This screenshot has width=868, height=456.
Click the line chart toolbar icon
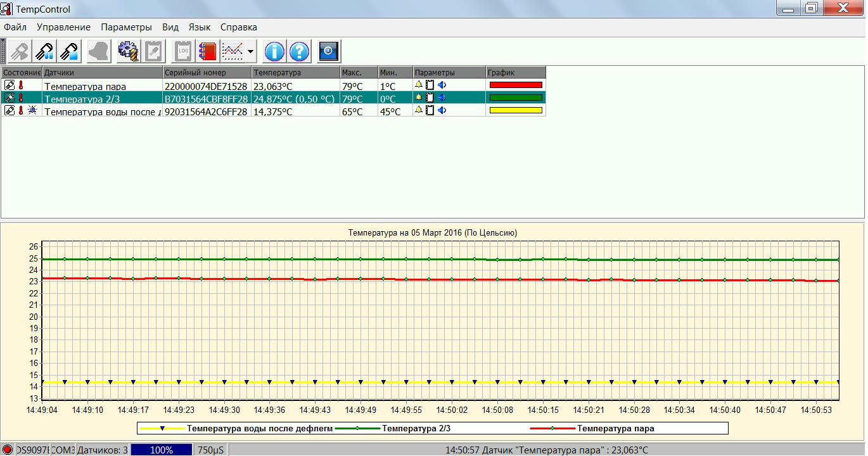pos(233,51)
